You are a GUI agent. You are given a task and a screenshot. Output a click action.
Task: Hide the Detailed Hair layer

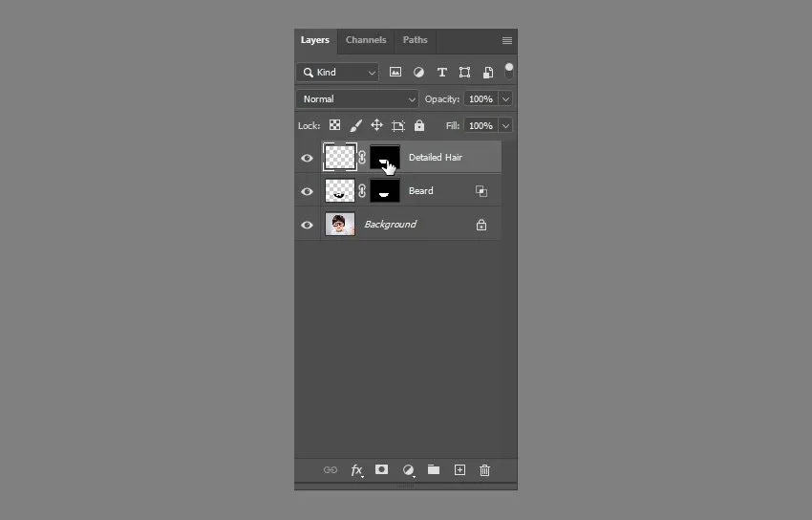307,158
